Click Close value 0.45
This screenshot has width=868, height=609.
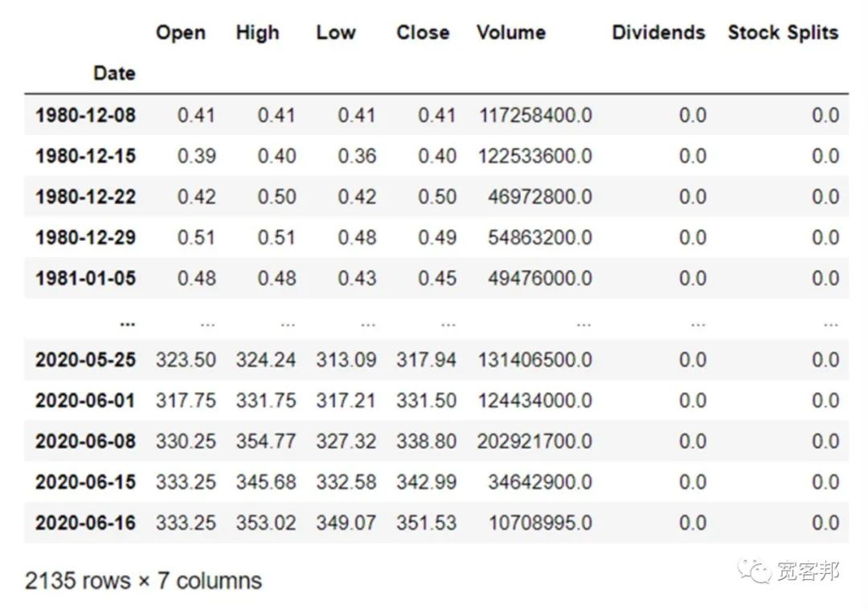[437, 278]
